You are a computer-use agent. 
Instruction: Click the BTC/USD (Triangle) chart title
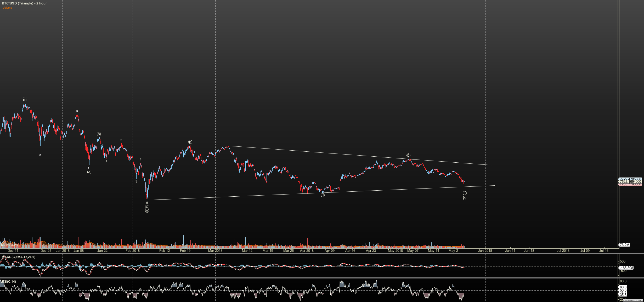[x=24, y=3]
